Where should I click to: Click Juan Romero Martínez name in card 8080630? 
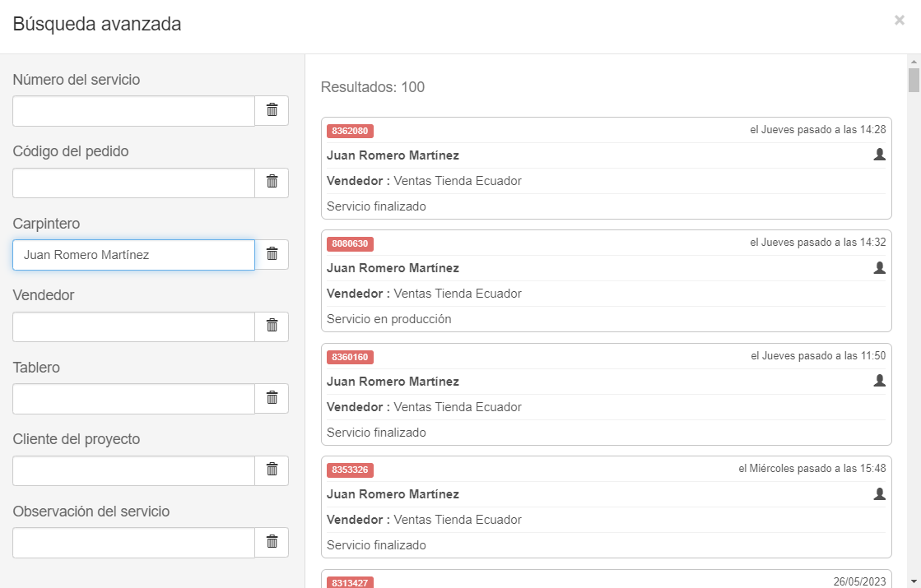click(x=393, y=268)
